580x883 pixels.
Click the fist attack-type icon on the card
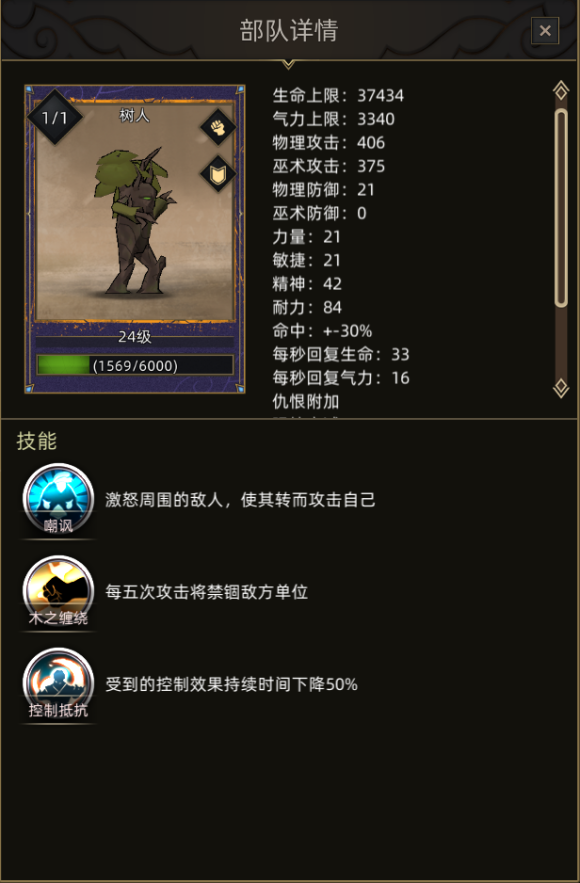[218, 127]
